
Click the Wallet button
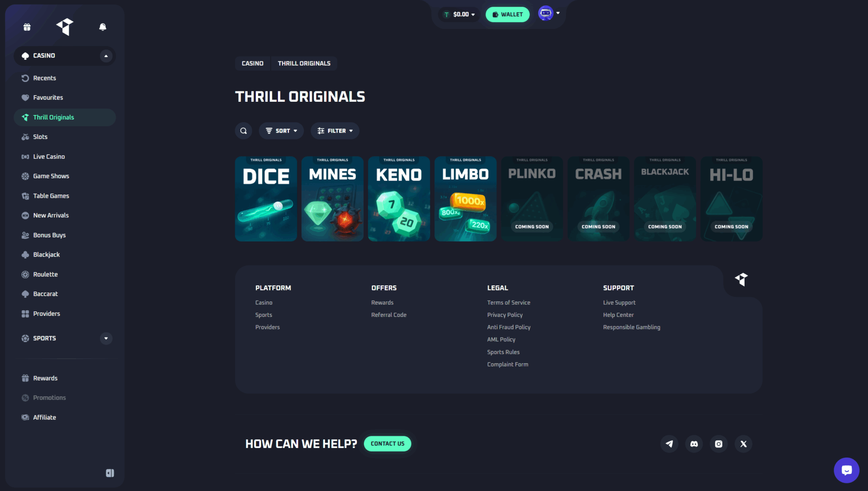(x=507, y=14)
